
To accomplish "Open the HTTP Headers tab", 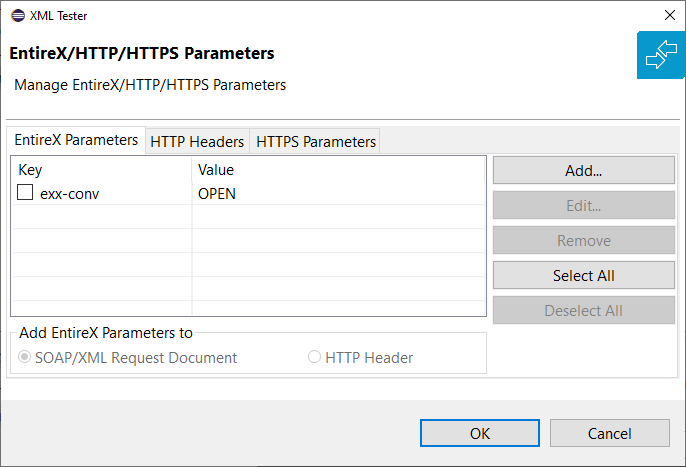I will click(197, 142).
